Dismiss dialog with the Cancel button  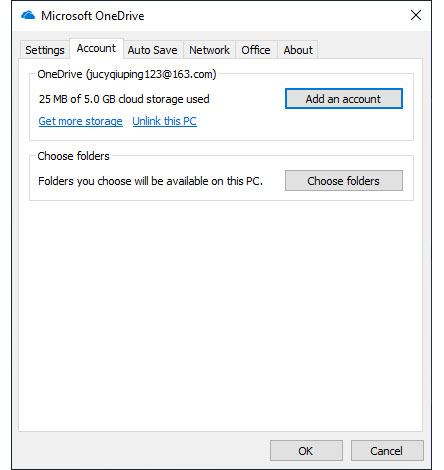pos(387,451)
